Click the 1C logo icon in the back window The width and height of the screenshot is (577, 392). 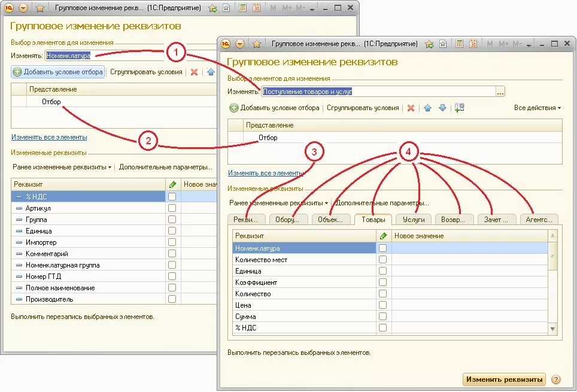(9, 8)
